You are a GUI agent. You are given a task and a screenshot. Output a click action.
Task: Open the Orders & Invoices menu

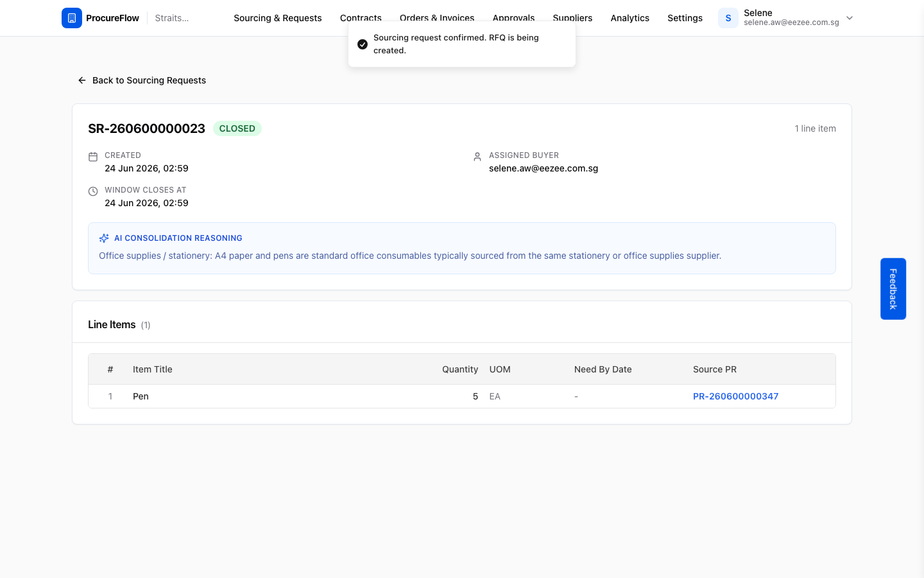pos(437,18)
